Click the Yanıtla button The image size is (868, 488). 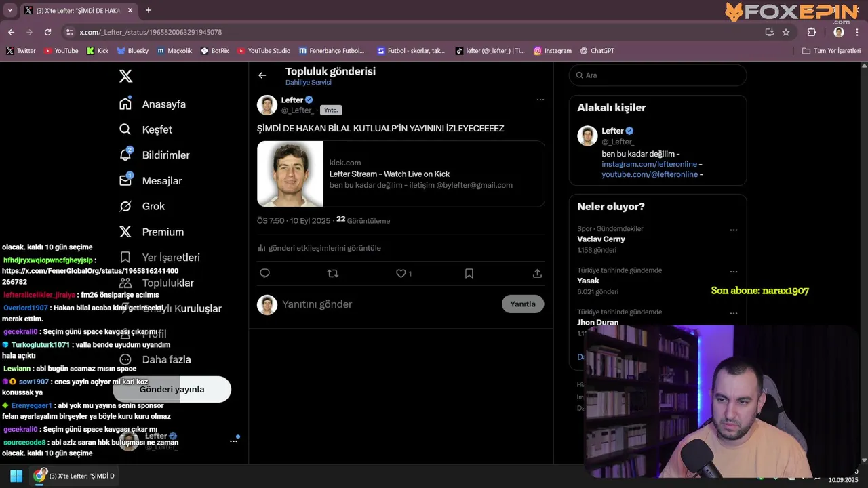point(523,304)
